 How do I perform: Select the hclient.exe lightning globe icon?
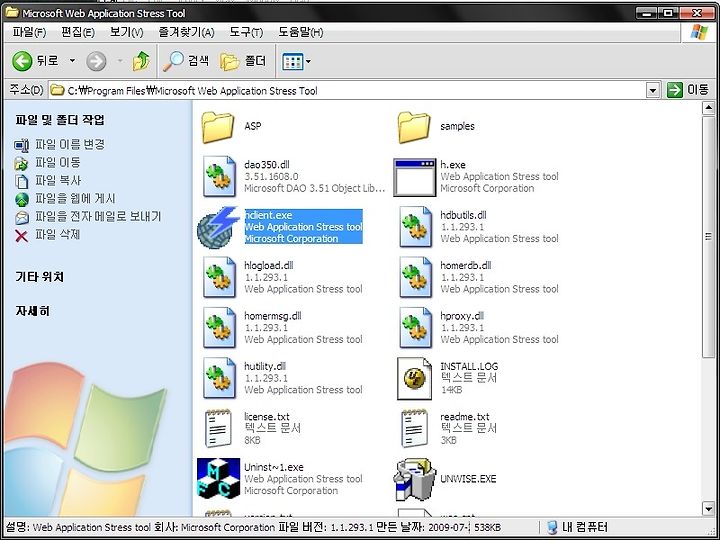pos(219,228)
